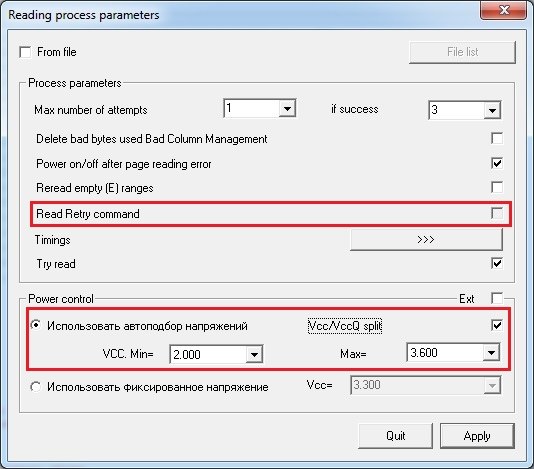Open the if success dropdown arrow

(x=492, y=110)
